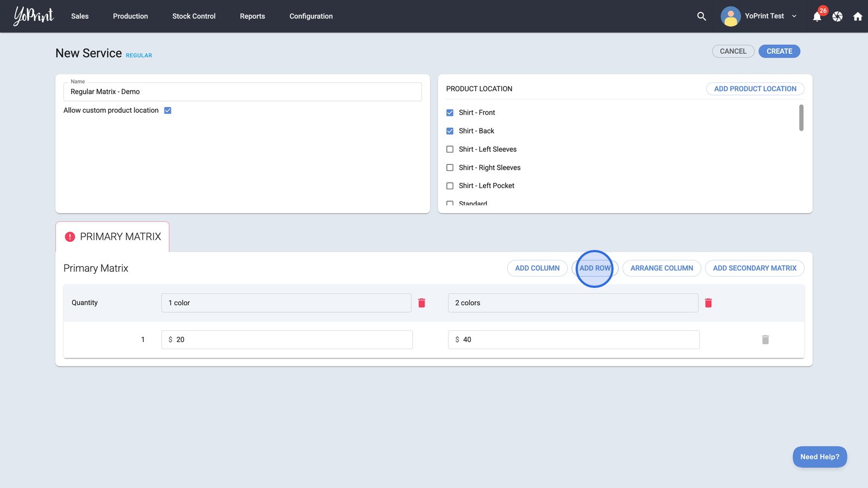
Task: Open the Configuration menu
Action: pyautogui.click(x=311, y=16)
